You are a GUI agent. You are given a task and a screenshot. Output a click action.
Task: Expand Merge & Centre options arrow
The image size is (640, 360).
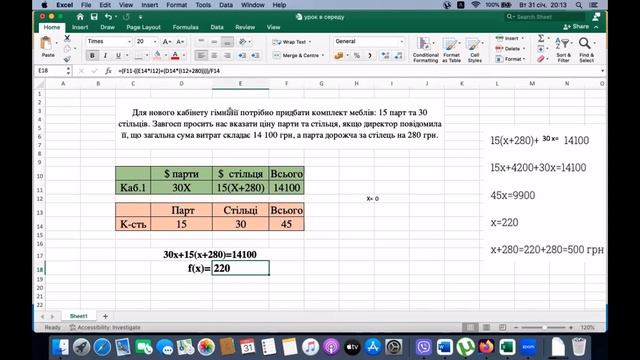point(323,56)
